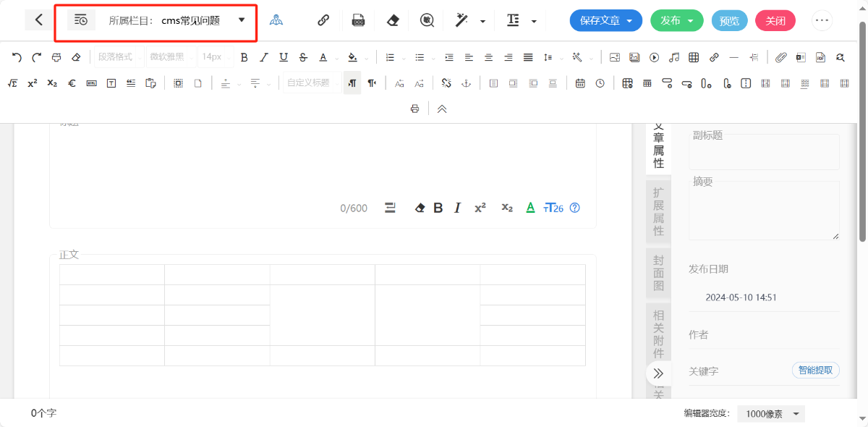Insert a math formula with sigma icon
Screen dimensions: 868x427
12,83
